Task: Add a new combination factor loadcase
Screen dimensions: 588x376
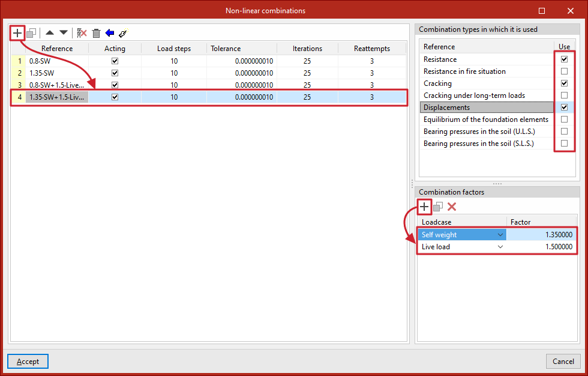Action: pyautogui.click(x=424, y=207)
